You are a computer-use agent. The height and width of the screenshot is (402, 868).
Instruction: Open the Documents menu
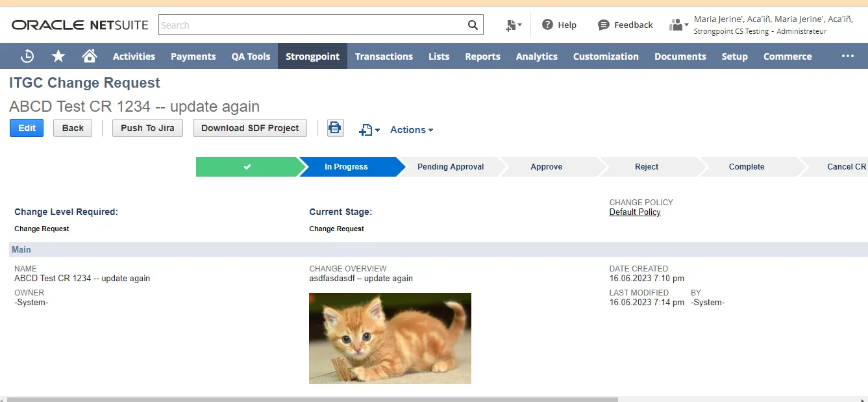click(680, 57)
